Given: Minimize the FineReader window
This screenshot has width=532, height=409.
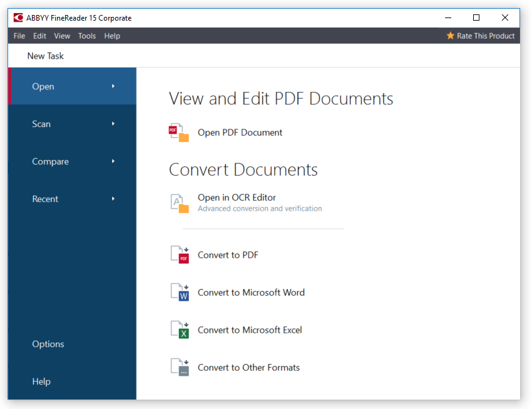Looking at the screenshot, I should (x=448, y=18).
